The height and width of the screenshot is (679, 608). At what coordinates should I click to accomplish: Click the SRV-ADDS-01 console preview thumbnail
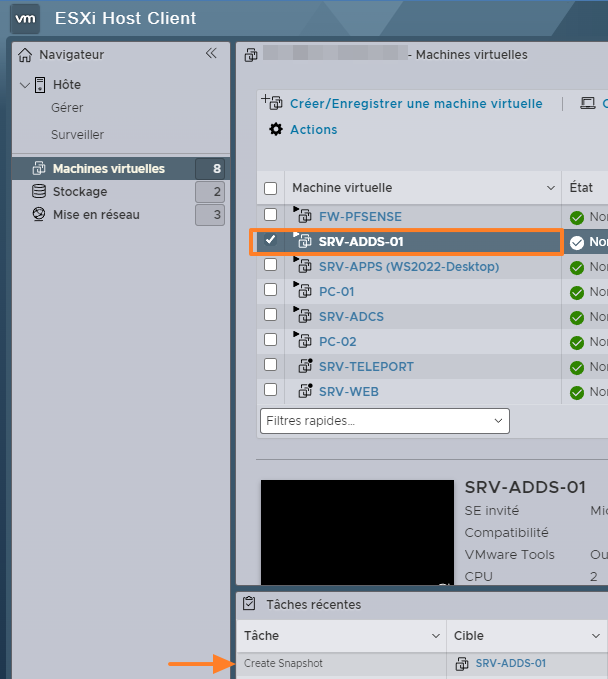click(x=357, y=532)
